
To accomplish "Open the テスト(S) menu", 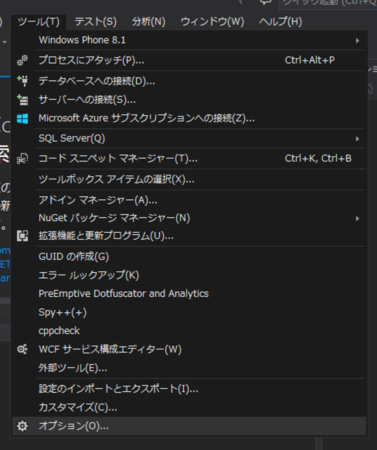I will point(96,22).
